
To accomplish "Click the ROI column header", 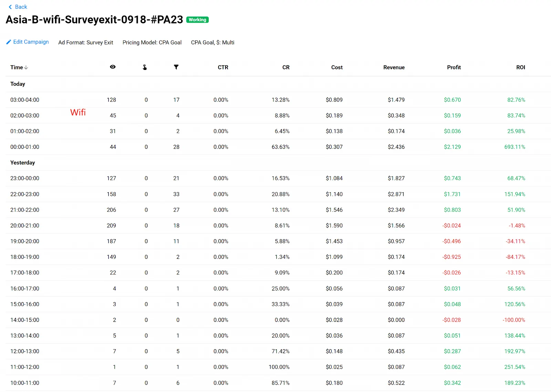I will tap(520, 67).
